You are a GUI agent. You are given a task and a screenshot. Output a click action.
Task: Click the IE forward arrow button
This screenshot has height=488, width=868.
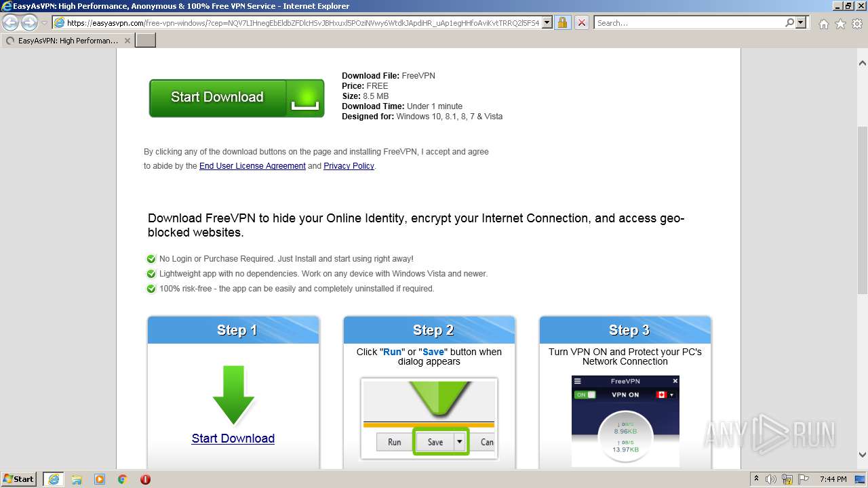tap(29, 22)
